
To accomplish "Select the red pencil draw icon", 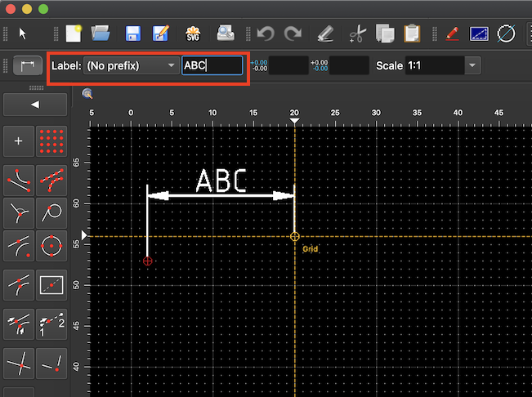I will pos(452,33).
